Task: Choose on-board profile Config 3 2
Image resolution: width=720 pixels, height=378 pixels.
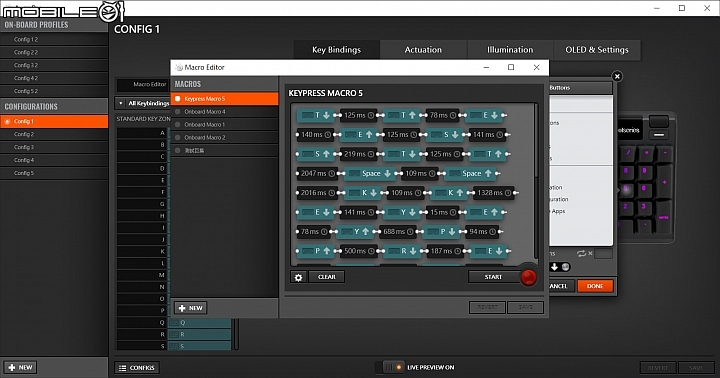Action: point(54,65)
